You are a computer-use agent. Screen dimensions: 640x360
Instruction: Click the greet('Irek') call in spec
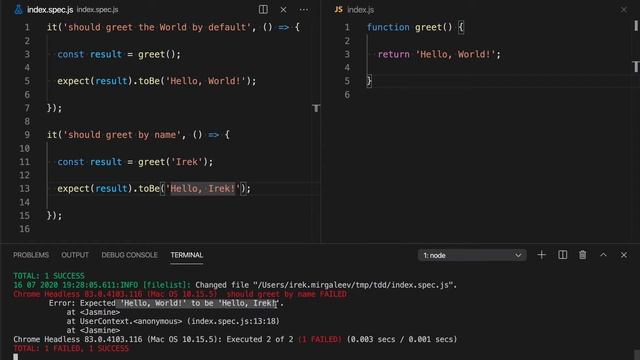click(x=173, y=162)
